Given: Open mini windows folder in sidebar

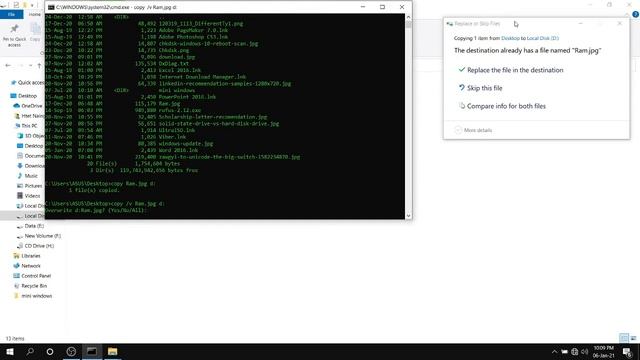Looking at the screenshot, I should tap(33, 296).
